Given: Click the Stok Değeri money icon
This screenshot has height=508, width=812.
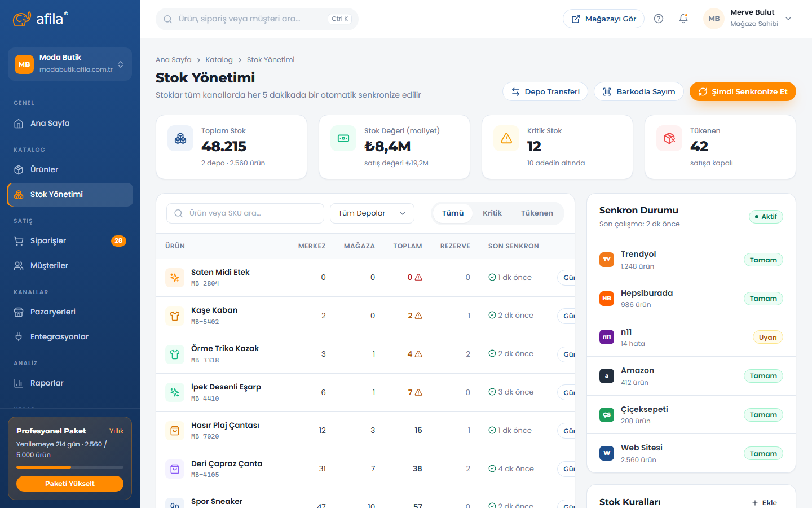Looking at the screenshot, I should tap(343, 138).
